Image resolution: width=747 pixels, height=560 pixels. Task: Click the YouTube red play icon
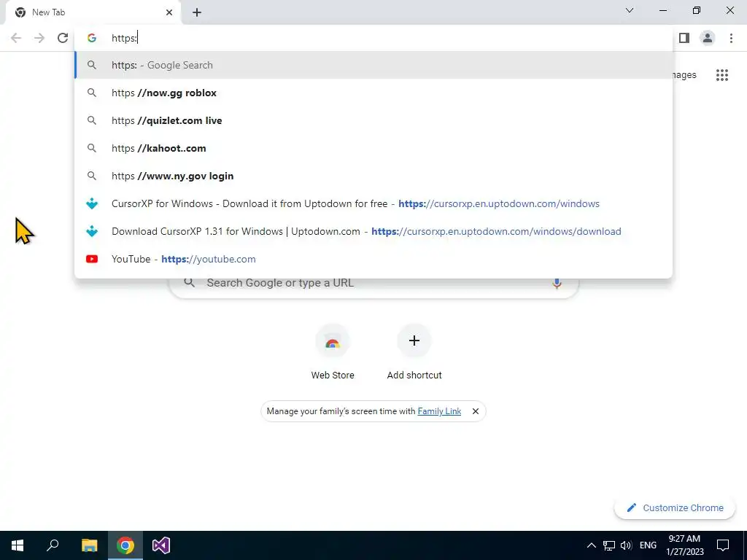pyautogui.click(x=92, y=259)
